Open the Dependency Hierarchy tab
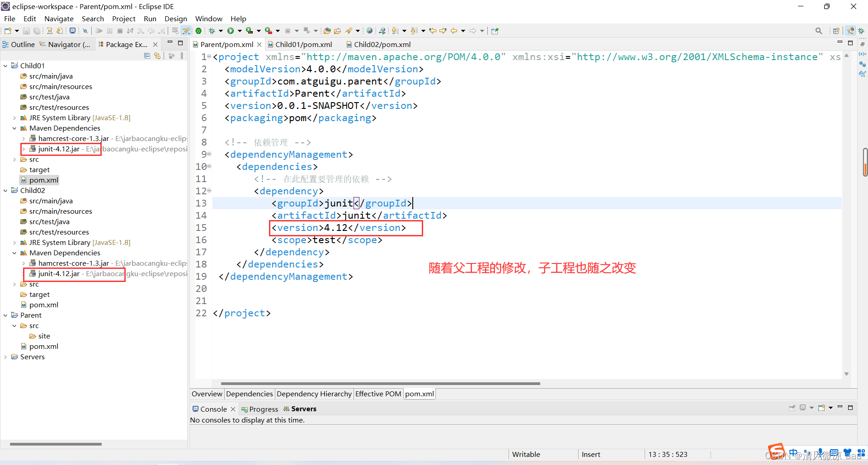Viewport: 868px width, 465px height. (x=314, y=394)
